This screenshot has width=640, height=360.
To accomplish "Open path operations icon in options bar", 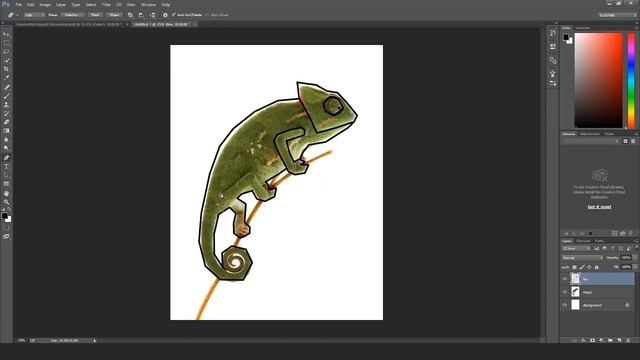I will pyautogui.click(x=130, y=15).
